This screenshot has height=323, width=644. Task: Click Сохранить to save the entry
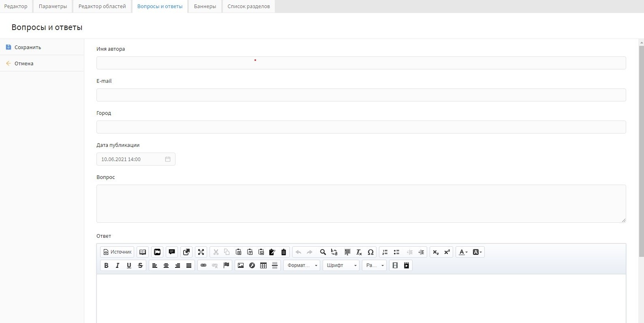point(28,47)
